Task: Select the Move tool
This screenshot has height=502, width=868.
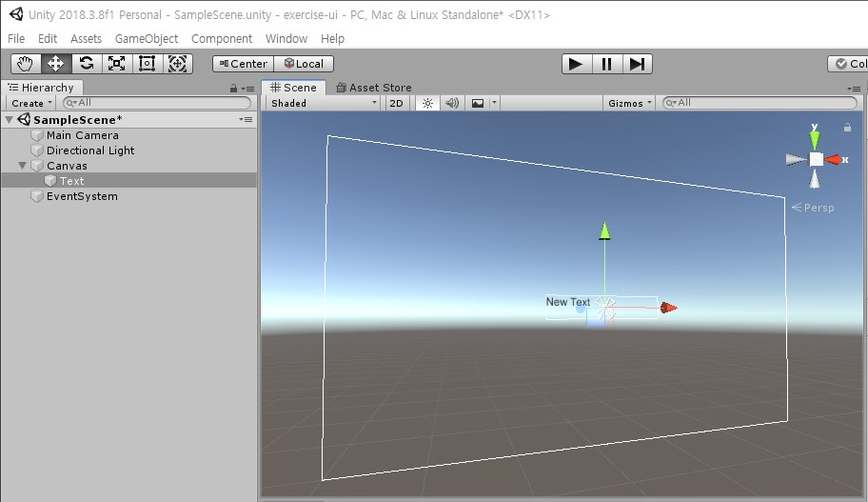Action: tap(56, 64)
